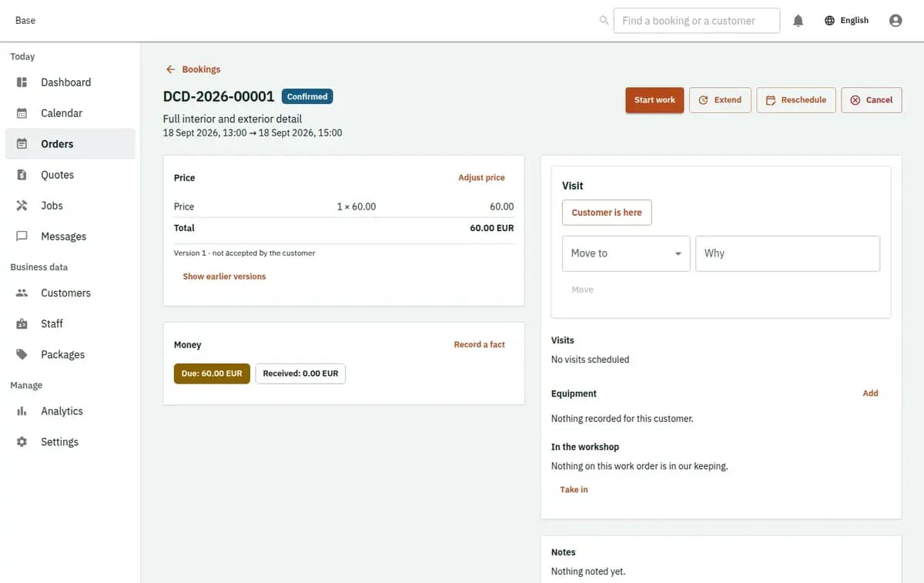Viewport: 924px width, 583px height.
Task: Click the globe language icon
Action: pyautogui.click(x=829, y=21)
